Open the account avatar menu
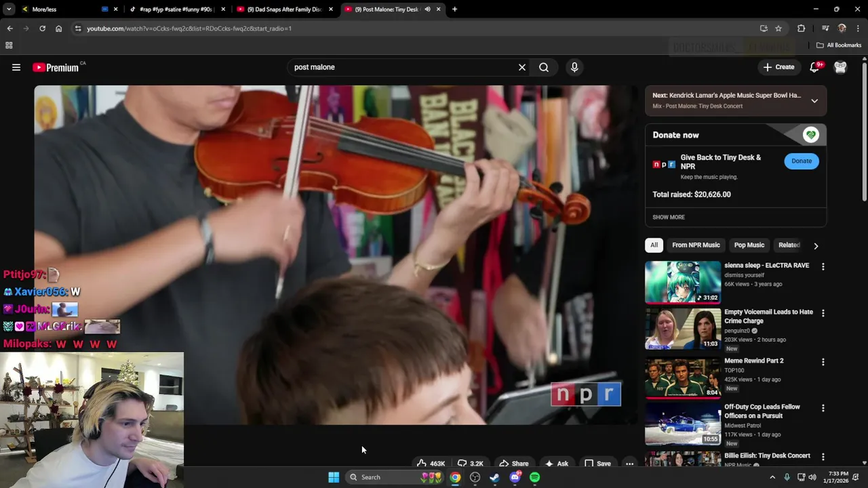The image size is (868, 488). (x=840, y=67)
